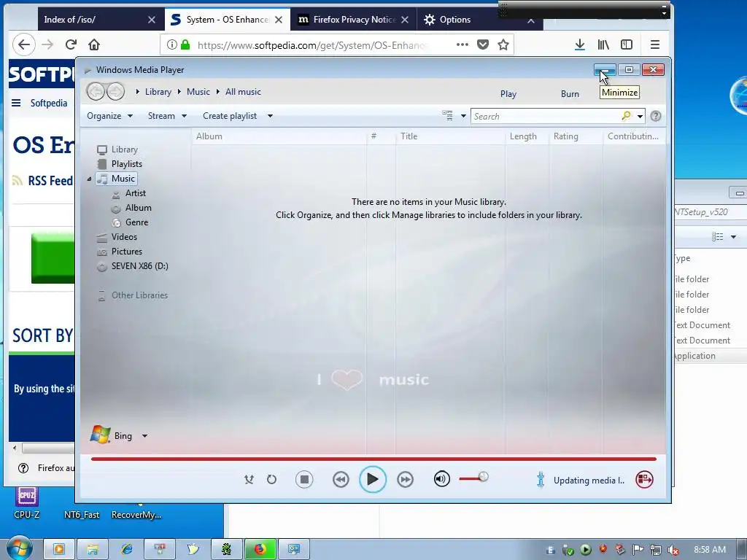Open the Stream menu
The width and height of the screenshot is (747, 560).
click(167, 116)
